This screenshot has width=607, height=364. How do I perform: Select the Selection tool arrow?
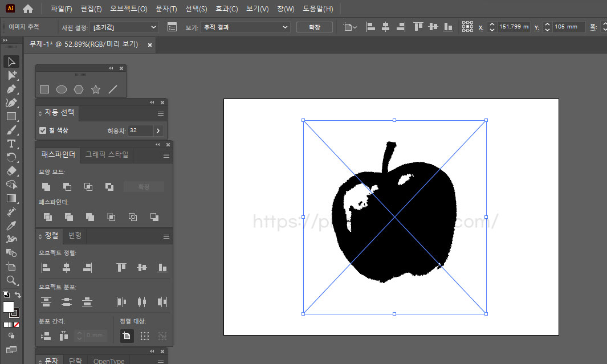[11, 62]
